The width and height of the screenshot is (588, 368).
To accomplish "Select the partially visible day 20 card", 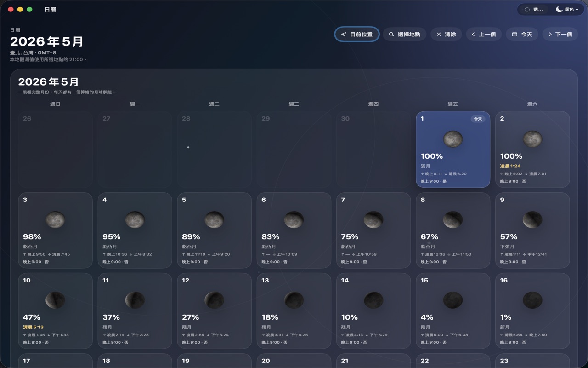I will (294, 361).
